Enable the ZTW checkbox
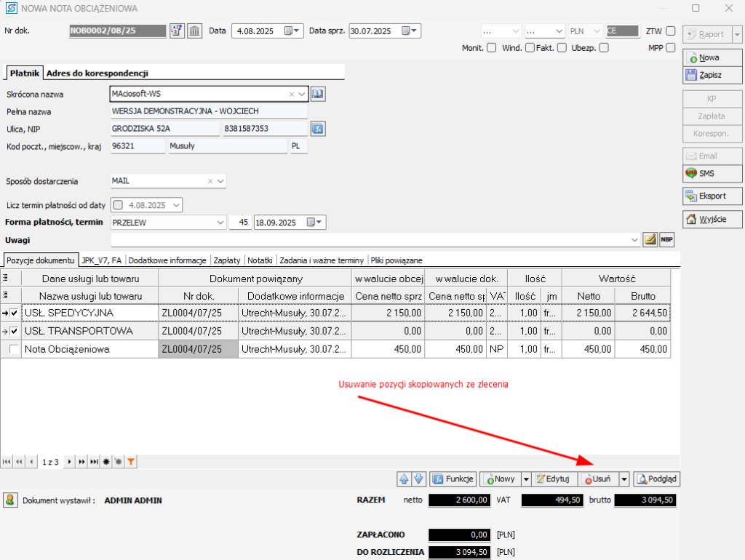The height and width of the screenshot is (560, 745). (x=670, y=31)
